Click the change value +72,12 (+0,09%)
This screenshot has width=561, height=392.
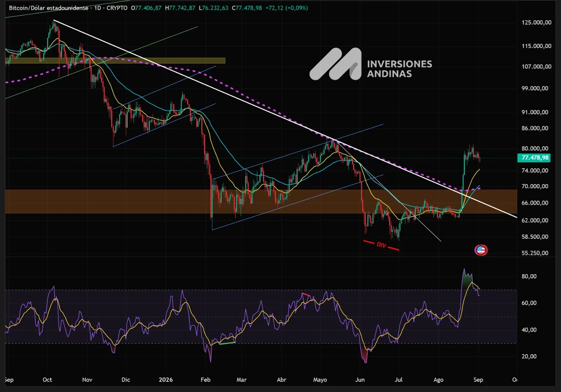[286, 8]
